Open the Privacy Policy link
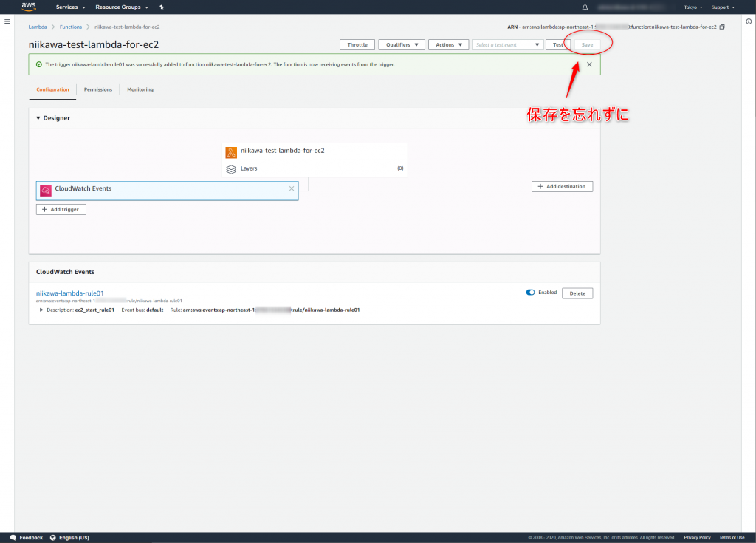The image size is (756, 543). tap(697, 538)
